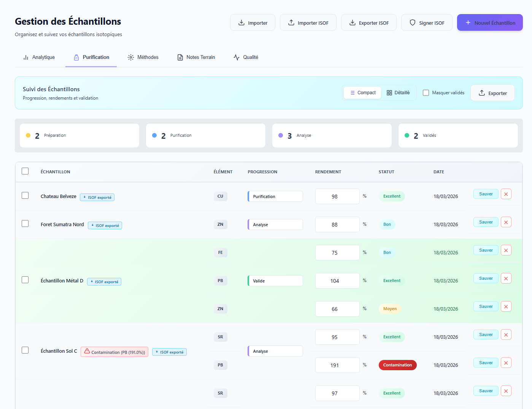The image size is (532, 409).
Task: Click the shield icon on Signer ISOF
Action: pyautogui.click(x=413, y=23)
